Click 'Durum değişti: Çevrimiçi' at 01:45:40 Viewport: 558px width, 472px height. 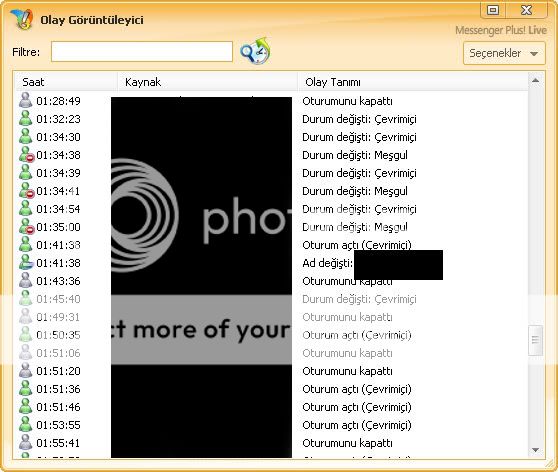(x=359, y=299)
